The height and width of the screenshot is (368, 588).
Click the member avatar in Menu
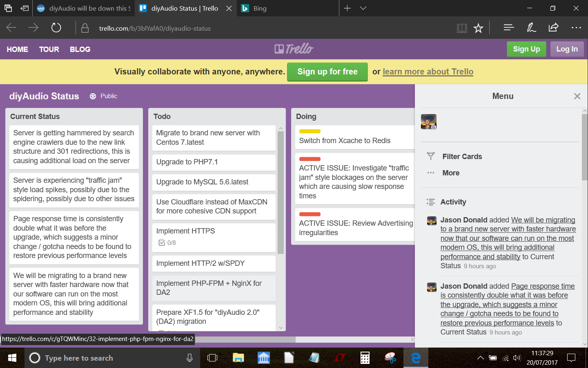click(x=429, y=122)
